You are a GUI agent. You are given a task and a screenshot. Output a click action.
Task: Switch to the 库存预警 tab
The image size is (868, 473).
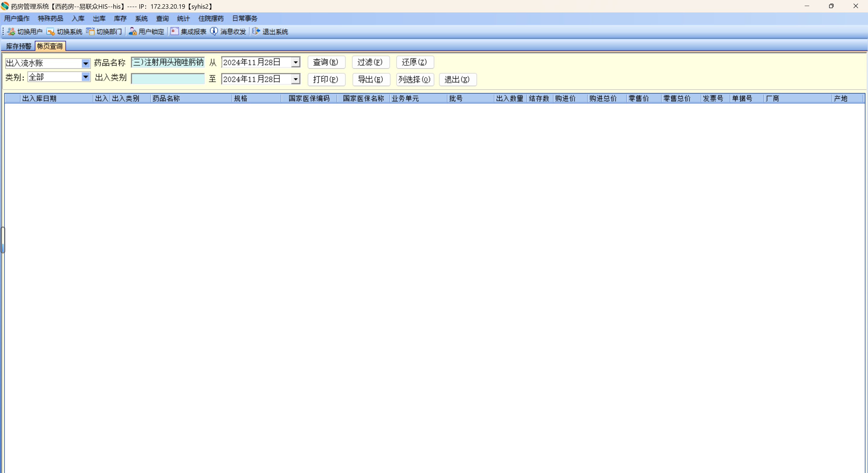pyautogui.click(x=18, y=46)
